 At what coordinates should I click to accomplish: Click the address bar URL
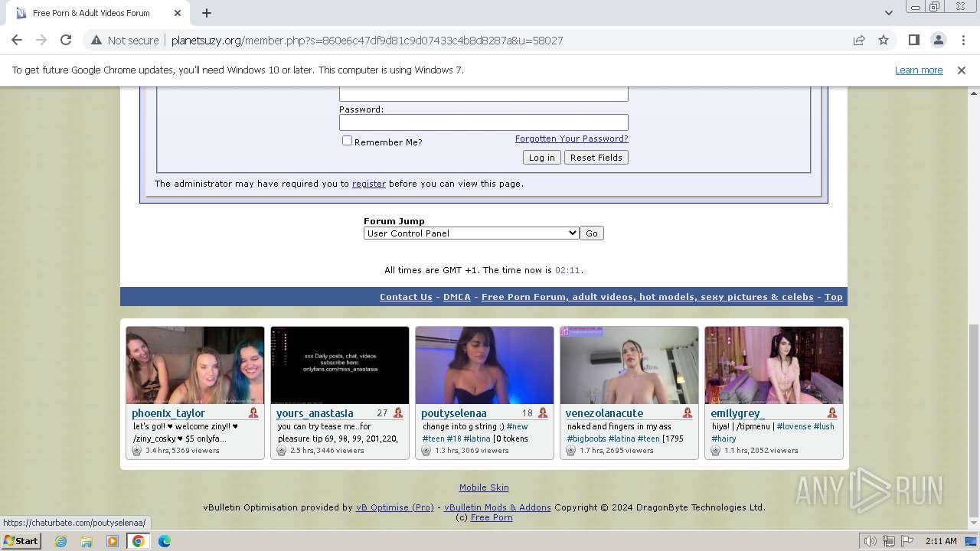coord(367,41)
